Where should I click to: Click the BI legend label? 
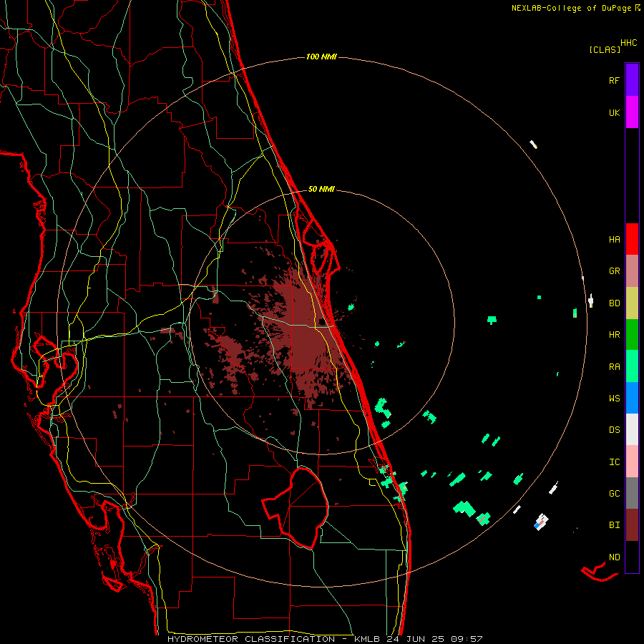pos(614,525)
